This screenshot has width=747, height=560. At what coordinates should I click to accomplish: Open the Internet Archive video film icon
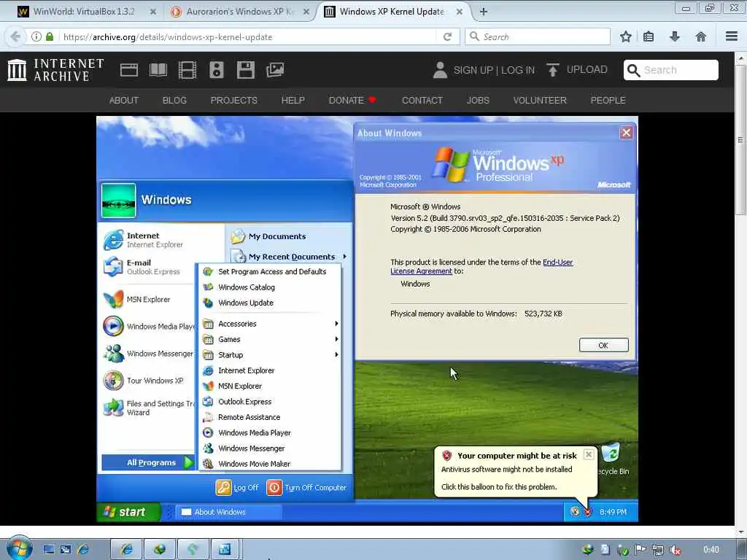187,70
